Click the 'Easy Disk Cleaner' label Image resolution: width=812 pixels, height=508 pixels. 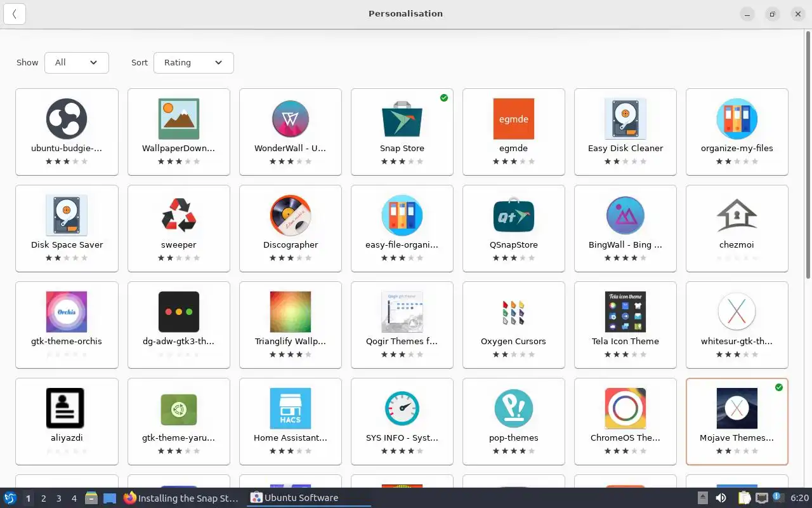pyautogui.click(x=625, y=148)
